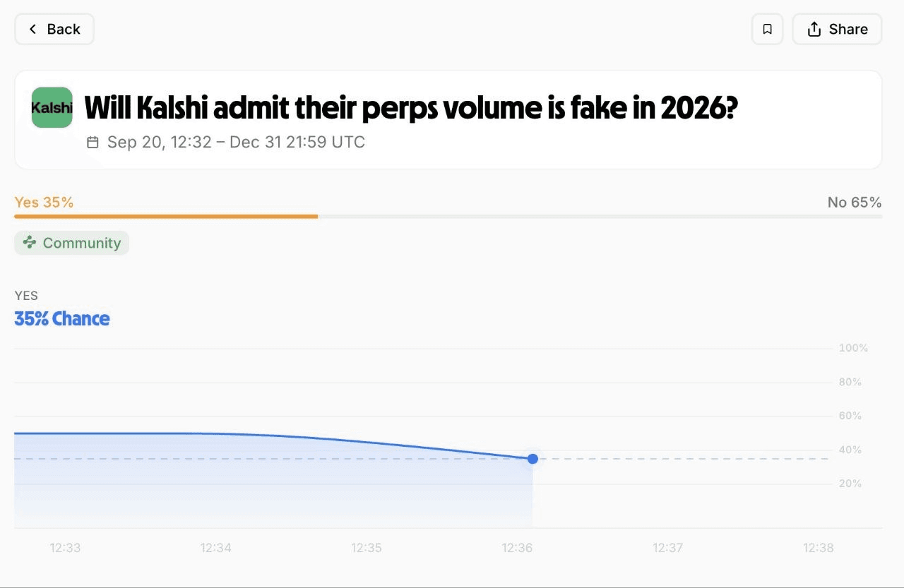Click the 12:34 time label on the chart axis
This screenshot has width=904, height=588.
coord(215,548)
